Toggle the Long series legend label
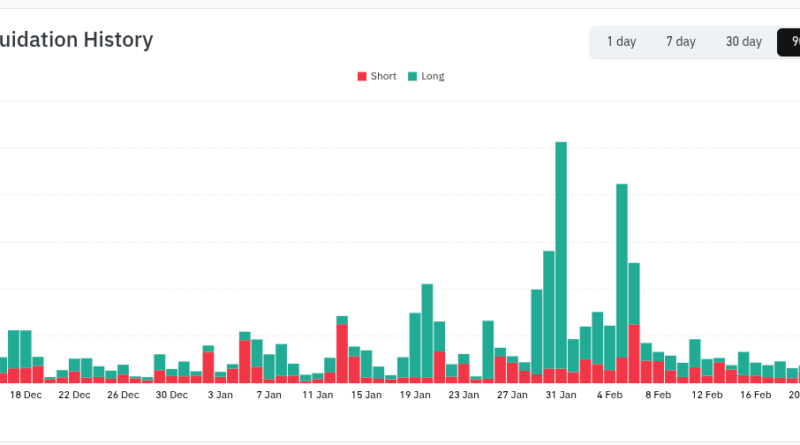Viewport: 800px width, 445px height. click(433, 76)
